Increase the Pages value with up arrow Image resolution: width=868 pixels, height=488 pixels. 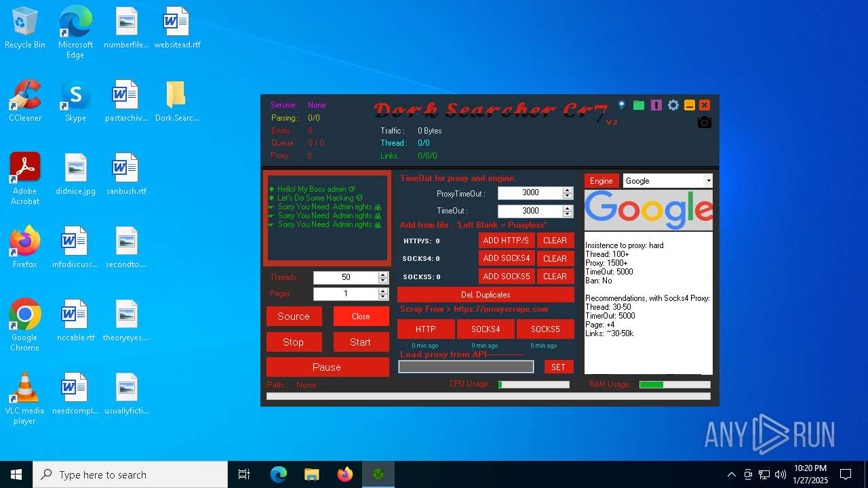pyautogui.click(x=383, y=291)
